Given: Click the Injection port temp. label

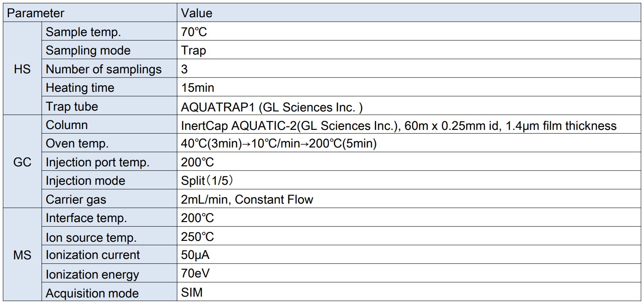Looking at the screenshot, I should click(98, 162).
